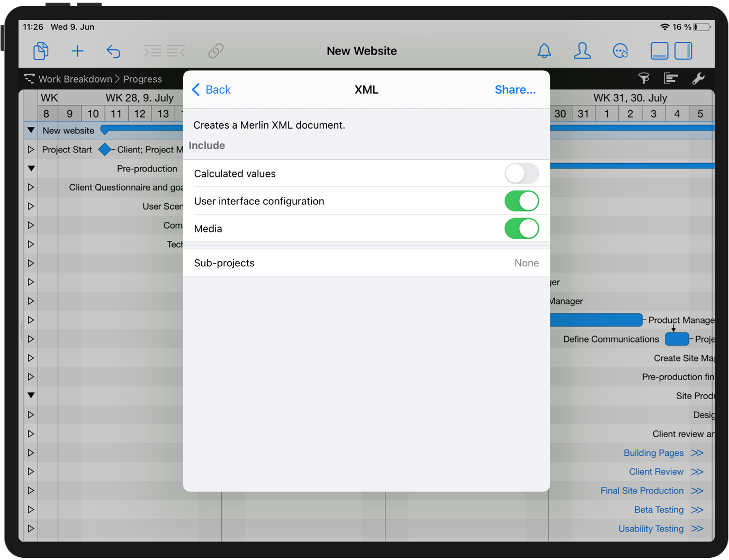Screen dimensions: 729x560
Task: Collapse the New website project row
Action: pos(30,130)
